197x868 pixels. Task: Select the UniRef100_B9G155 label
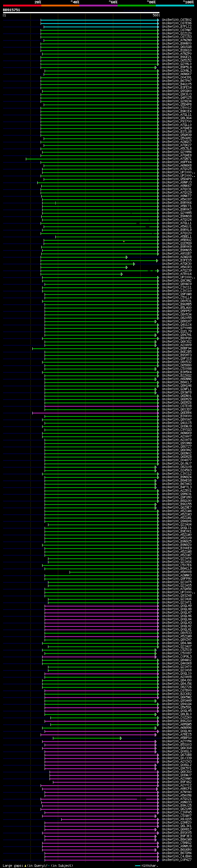[177, 504]
